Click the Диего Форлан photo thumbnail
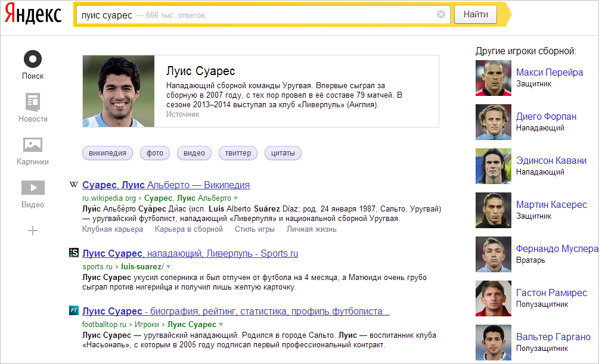Viewport: 599px width, 364px height. point(493,122)
